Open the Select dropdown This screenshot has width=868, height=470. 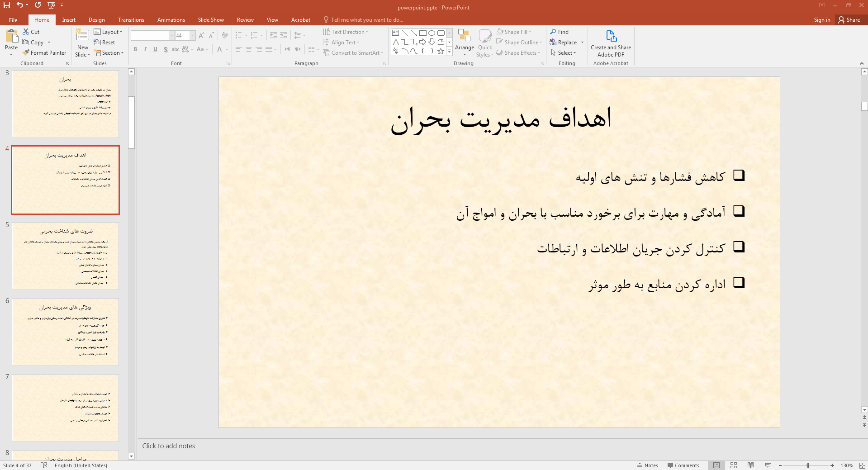[563, 52]
